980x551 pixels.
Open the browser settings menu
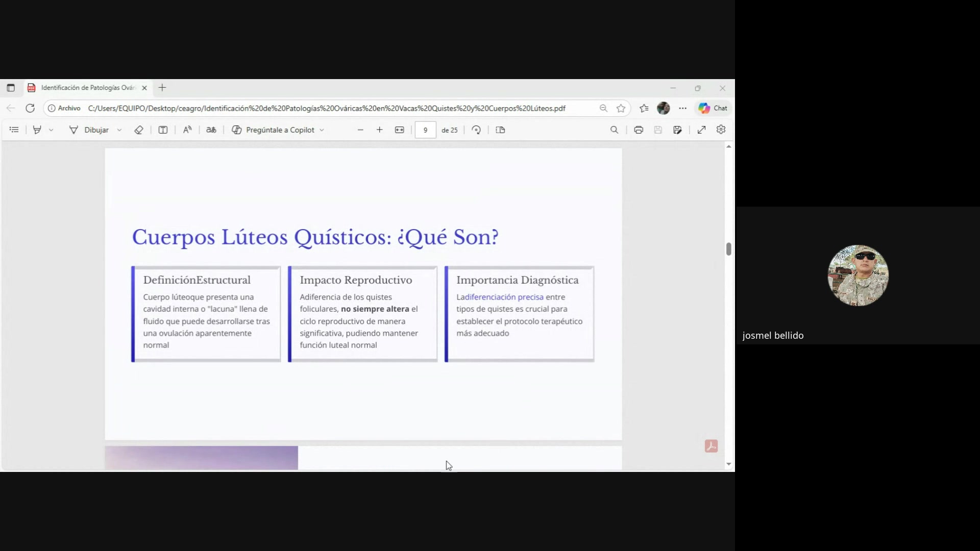[683, 108]
